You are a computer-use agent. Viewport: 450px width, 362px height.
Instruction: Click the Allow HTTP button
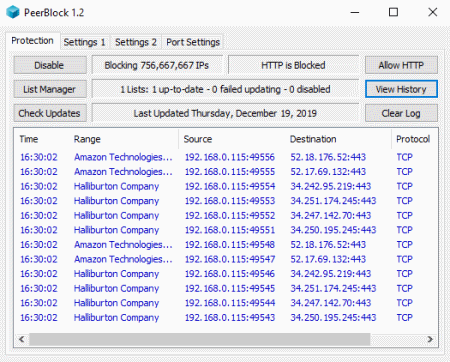[401, 65]
